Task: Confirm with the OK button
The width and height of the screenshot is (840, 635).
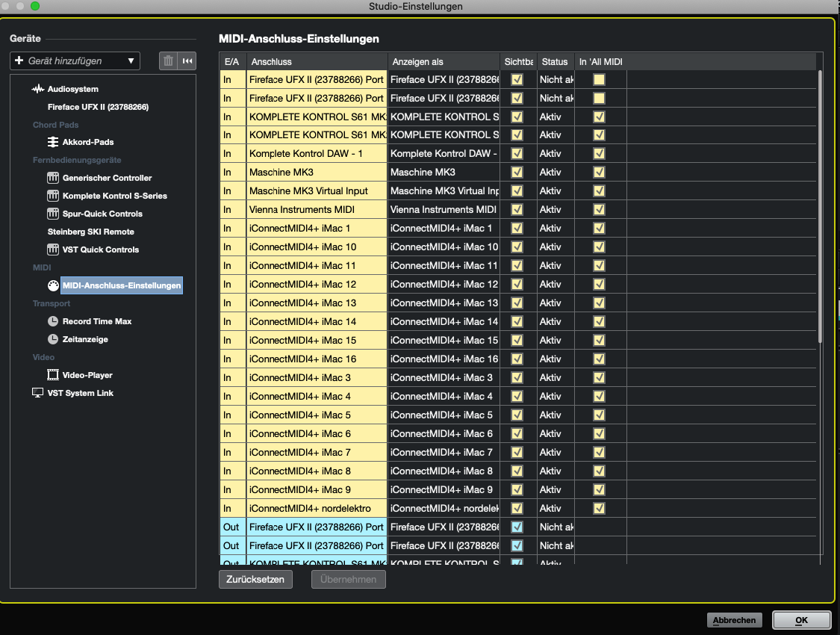Action: [801, 620]
